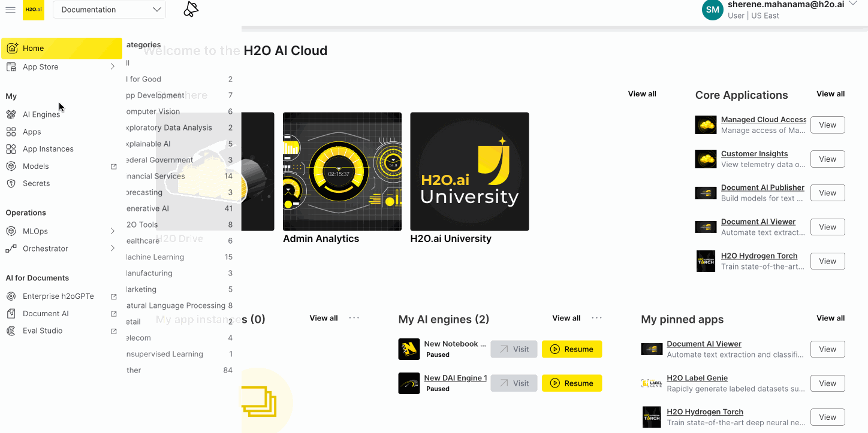Click the H2O Label Genie app icon

tap(652, 383)
